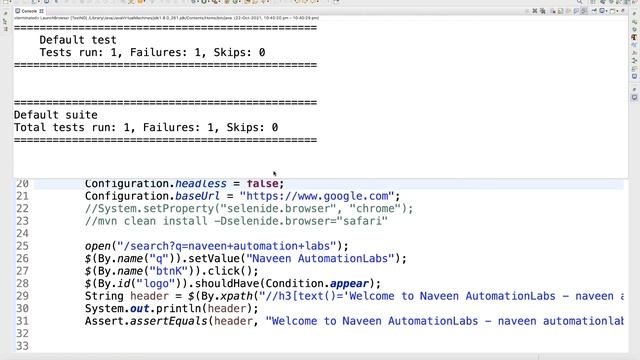This screenshot has width=640, height=360.
Task: Open Display Selected Console dropdown arrow
Action: (x=607, y=11)
